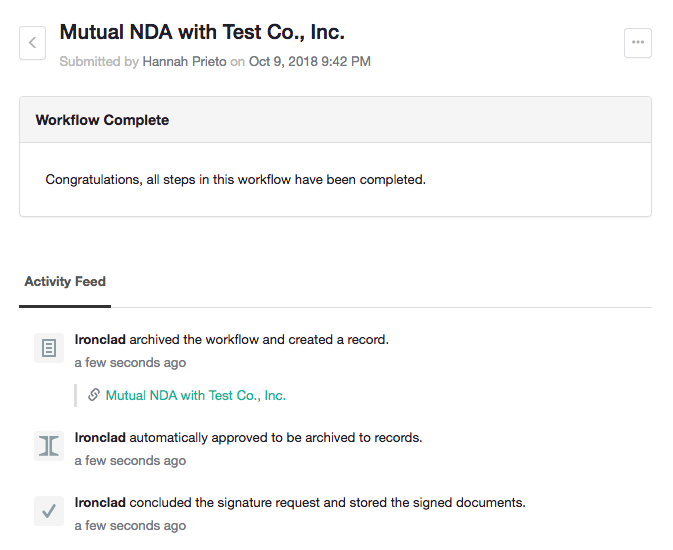Viewport: 673px width, 550px height.
Task: Click the Ironclad name in the archived entry
Action: click(x=100, y=340)
